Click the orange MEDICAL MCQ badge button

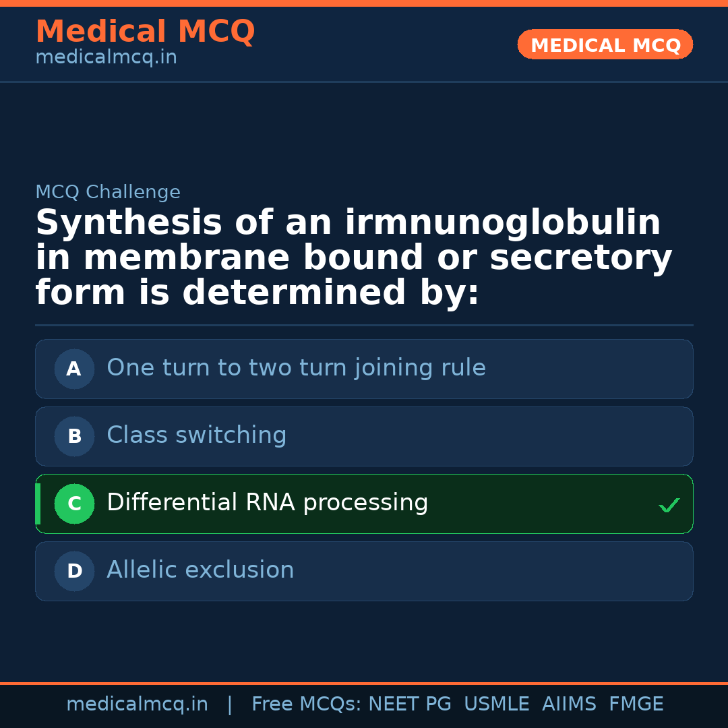click(605, 44)
